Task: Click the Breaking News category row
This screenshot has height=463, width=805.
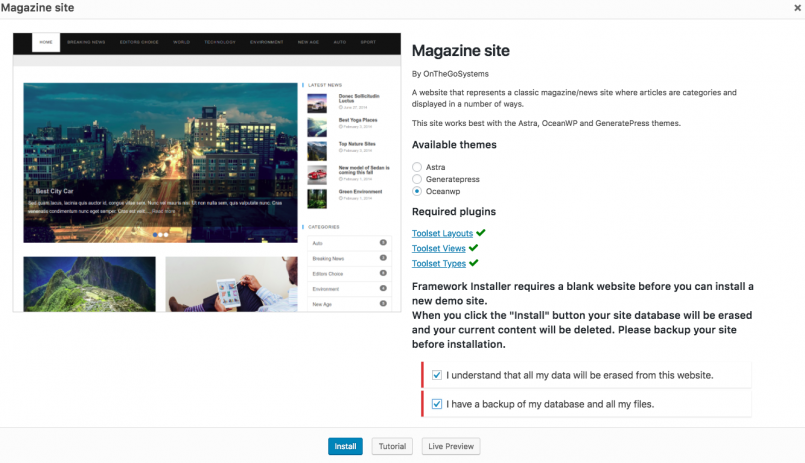Action: (x=349, y=258)
